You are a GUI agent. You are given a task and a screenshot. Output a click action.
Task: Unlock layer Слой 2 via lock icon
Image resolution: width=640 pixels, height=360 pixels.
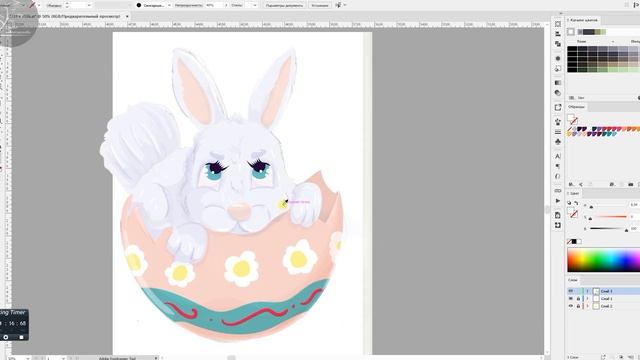578,306
